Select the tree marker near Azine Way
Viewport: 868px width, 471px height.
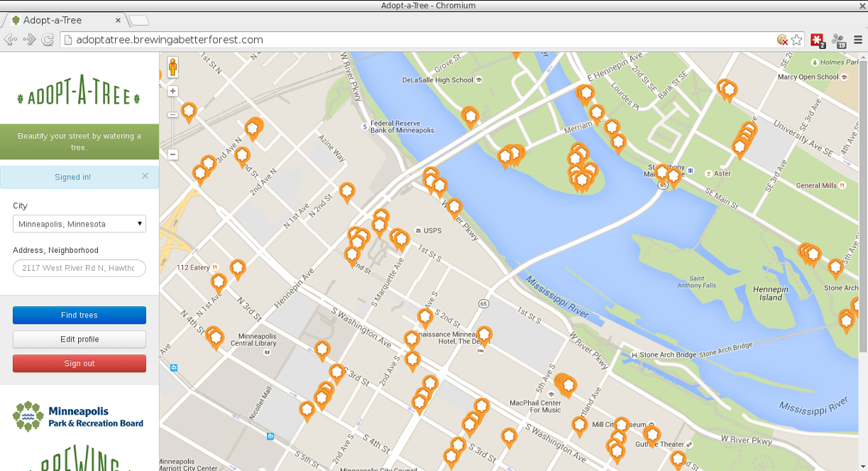pyautogui.click(x=346, y=193)
